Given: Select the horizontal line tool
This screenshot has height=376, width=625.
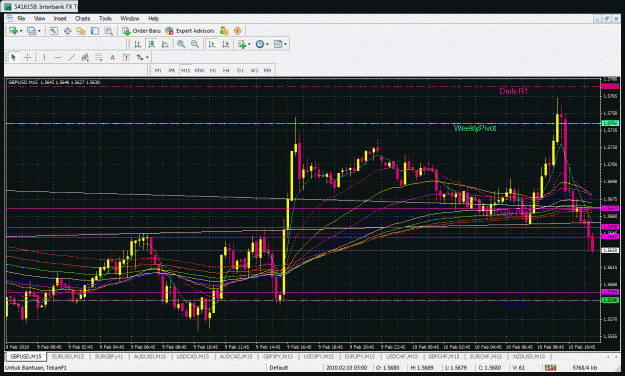Looking at the screenshot, I should 58,57.
